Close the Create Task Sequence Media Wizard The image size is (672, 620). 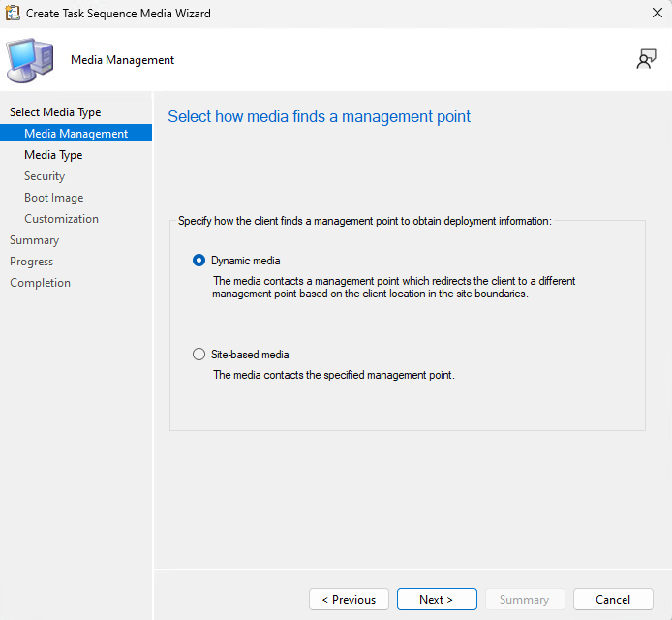point(657,14)
